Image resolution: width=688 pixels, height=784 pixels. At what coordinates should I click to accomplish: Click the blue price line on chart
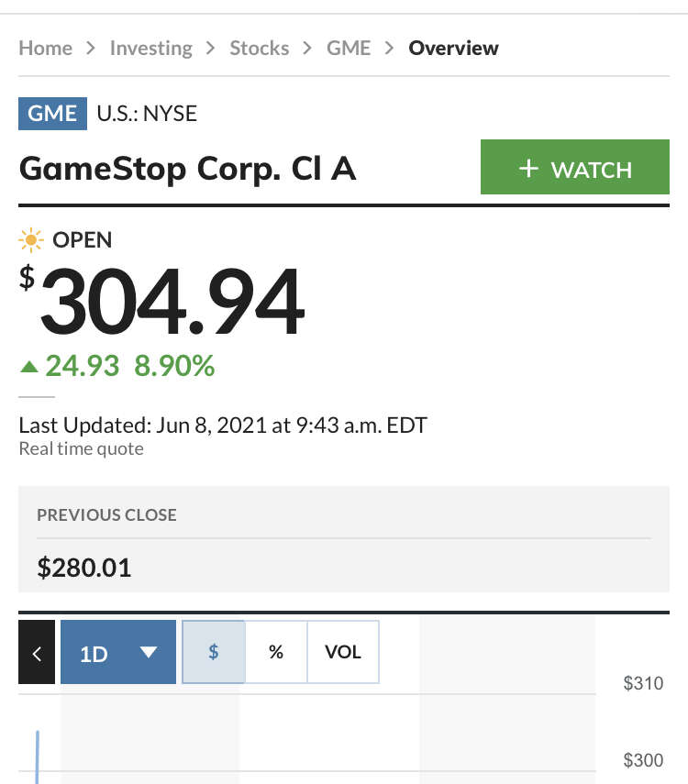[37, 757]
